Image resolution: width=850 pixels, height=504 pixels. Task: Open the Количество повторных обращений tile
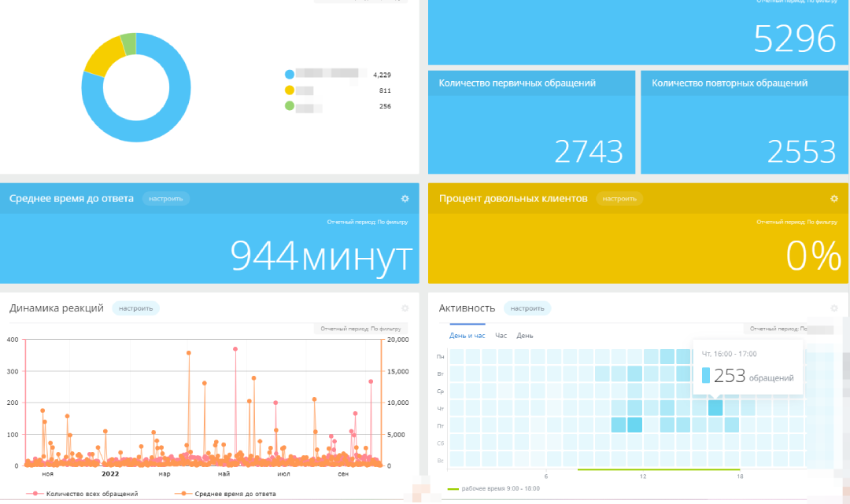pyautogui.click(x=745, y=123)
